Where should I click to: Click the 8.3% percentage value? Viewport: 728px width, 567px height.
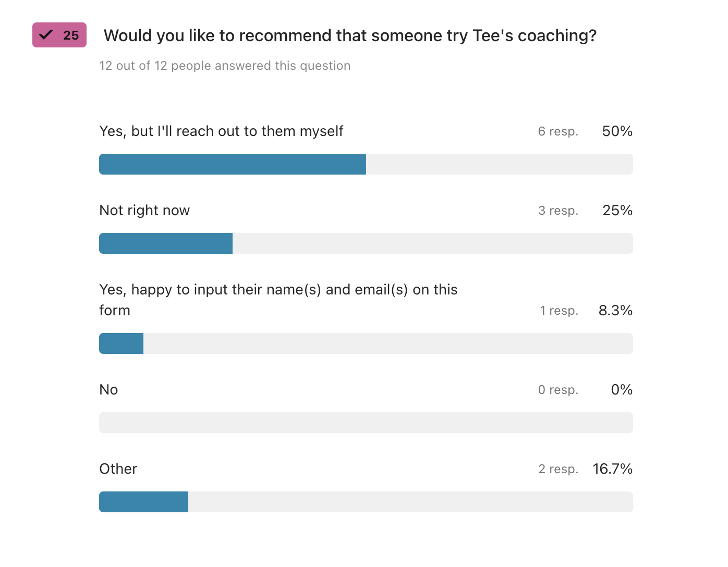615,311
